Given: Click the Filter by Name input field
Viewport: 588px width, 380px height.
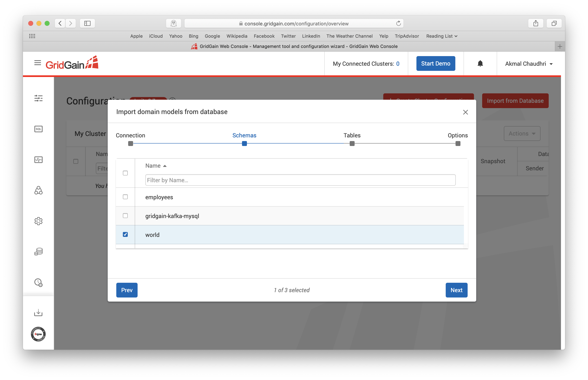Looking at the screenshot, I should [298, 180].
